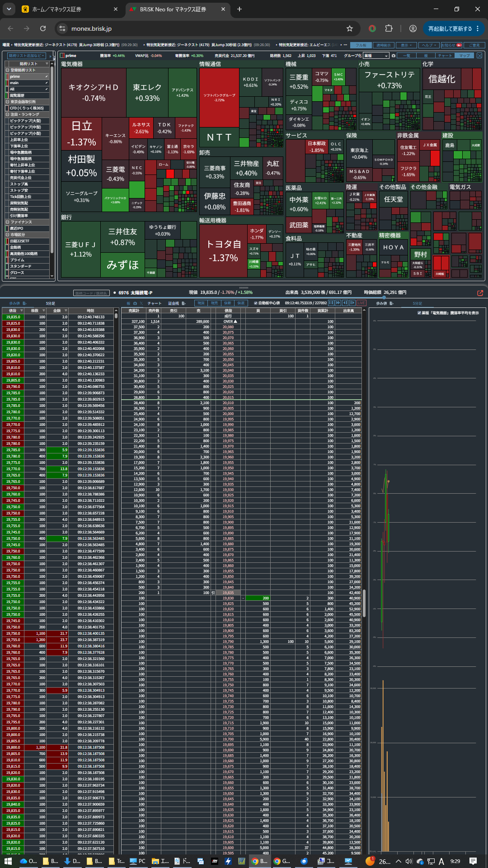Close the heatmap panel with X icon
The height and width of the screenshot is (868, 488).
pos(479,56)
